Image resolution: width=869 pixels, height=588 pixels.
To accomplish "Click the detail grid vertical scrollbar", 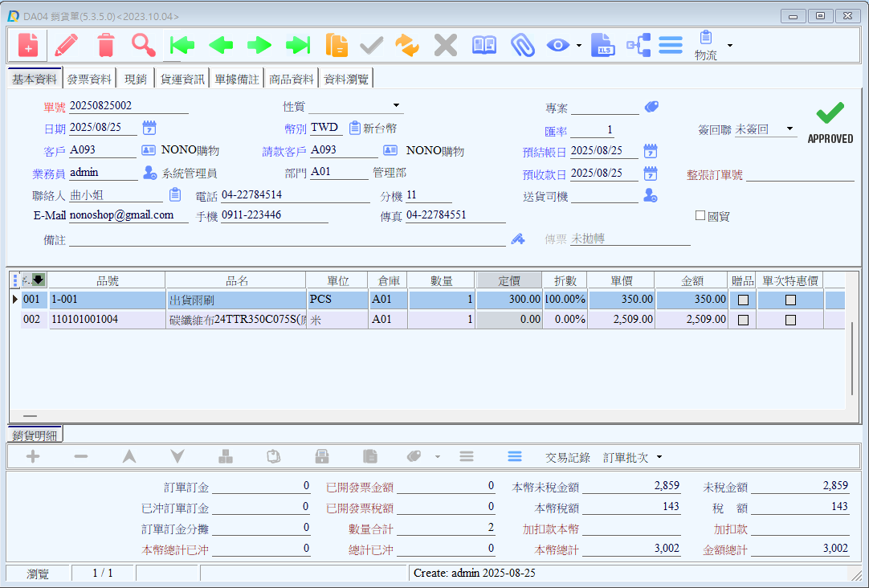I will (852, 357).
